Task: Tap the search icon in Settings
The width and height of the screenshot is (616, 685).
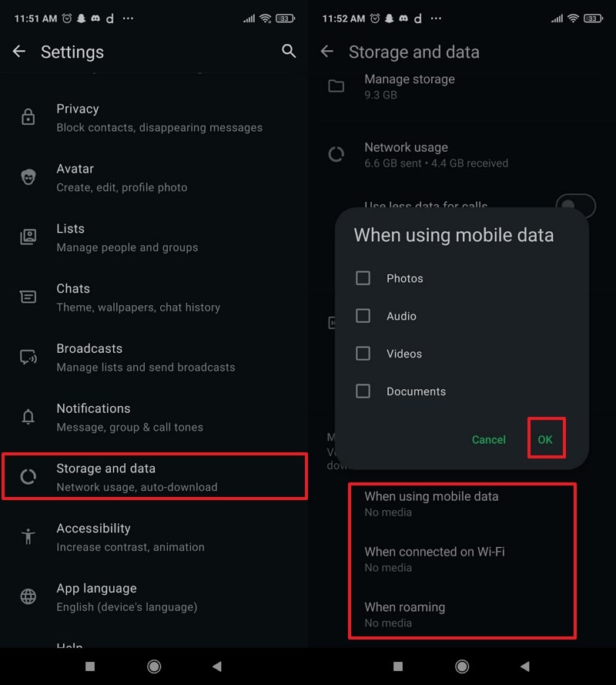Action: pyautogui.click(x=289, y=51)
